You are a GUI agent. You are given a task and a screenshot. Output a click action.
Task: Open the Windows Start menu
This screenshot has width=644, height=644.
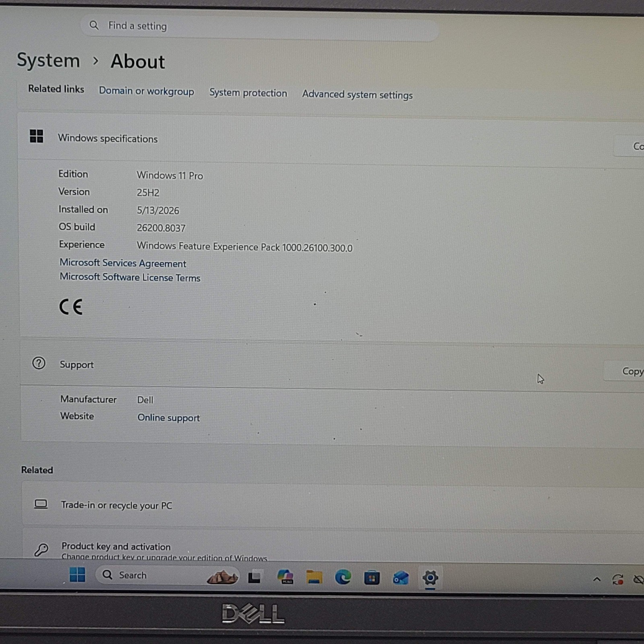coord(77,574)
